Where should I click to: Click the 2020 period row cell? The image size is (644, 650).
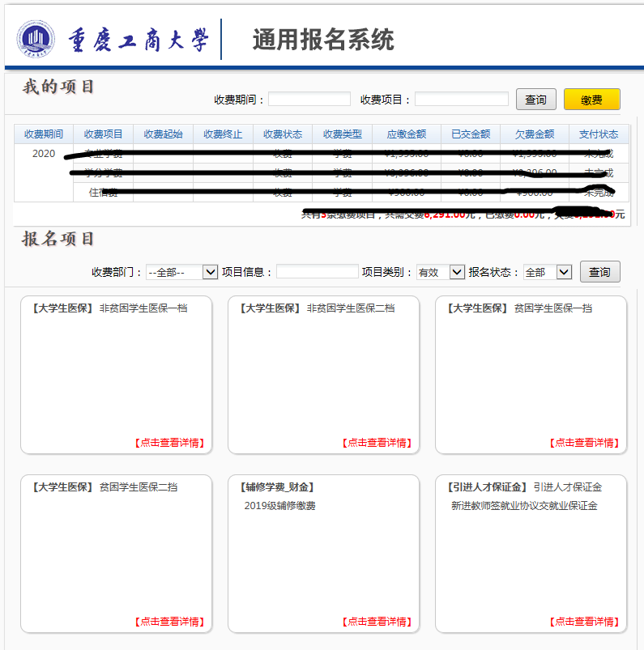(44, 154)
